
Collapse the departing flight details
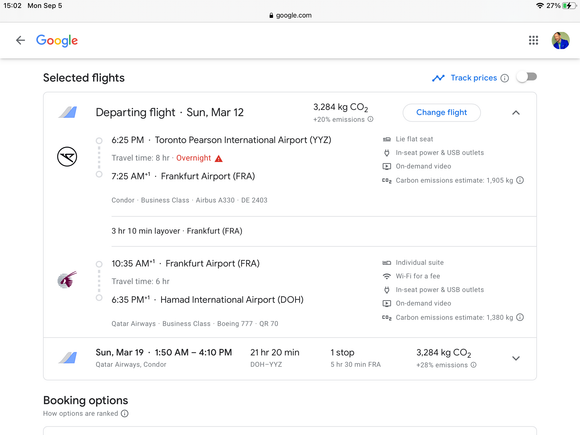tap(516, 113)
